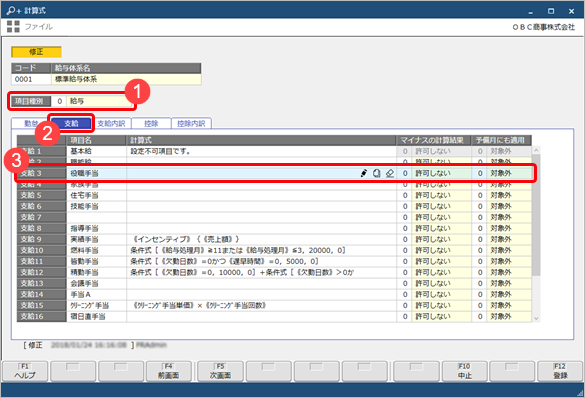Select the 皆勤手当 item name cell
This screenshot has width=585, height=398.
(x=96, y=261)
